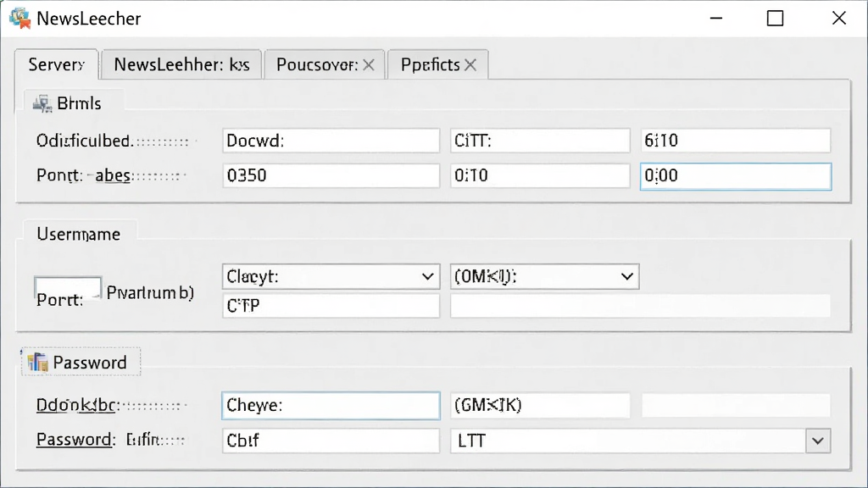Screen dimensions: 868x488
Task: Click the Bhmls group server icon
Action: [x=42, y=103]
